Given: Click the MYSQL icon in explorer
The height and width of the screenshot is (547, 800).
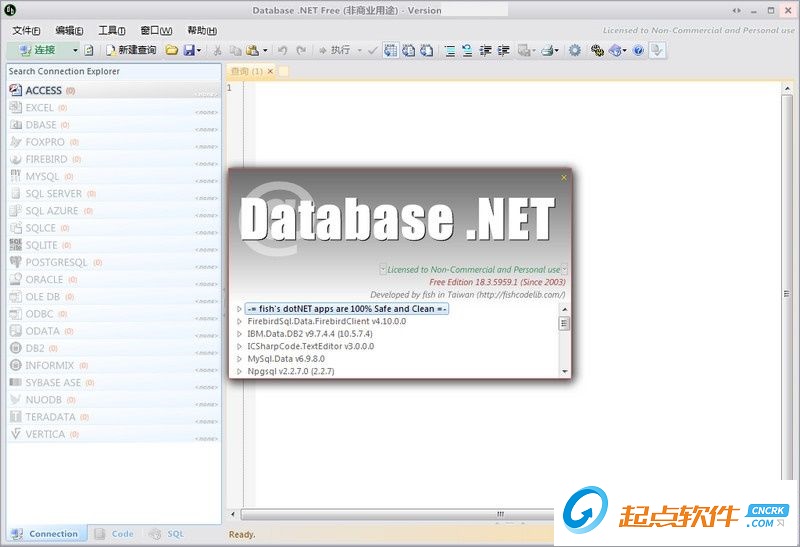Looking at the screenshot, I should [16, 176].
